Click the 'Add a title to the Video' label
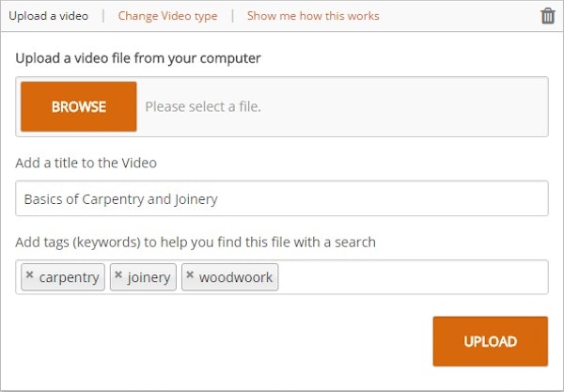Image resolution: width=564 pixels, height=392 pixels. (x=86, y=163)
